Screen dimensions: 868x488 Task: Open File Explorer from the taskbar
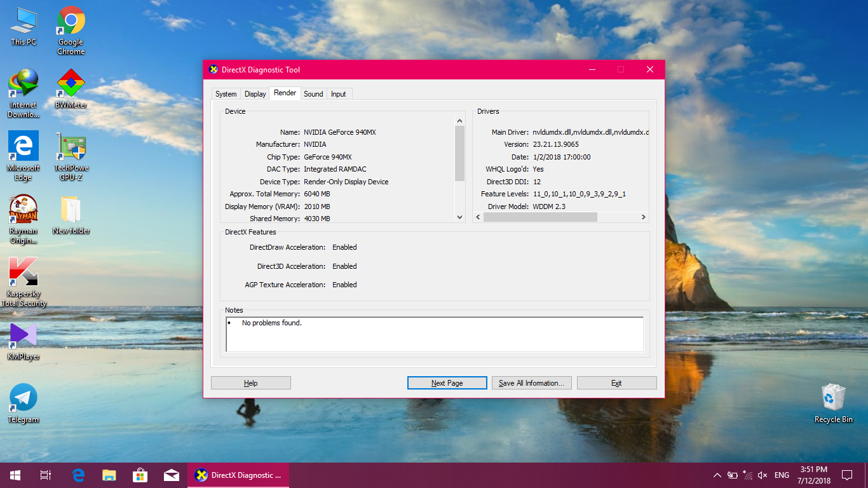click(x=109, y=475)
